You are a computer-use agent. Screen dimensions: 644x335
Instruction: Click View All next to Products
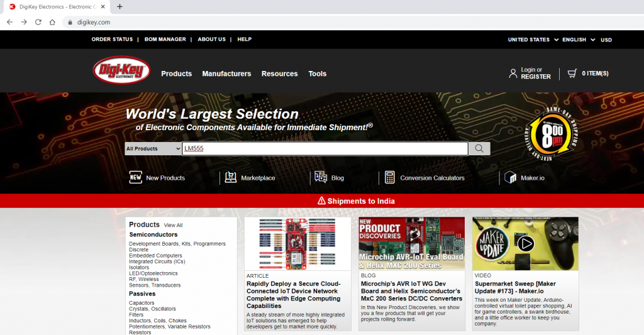(x=174, y=226)
